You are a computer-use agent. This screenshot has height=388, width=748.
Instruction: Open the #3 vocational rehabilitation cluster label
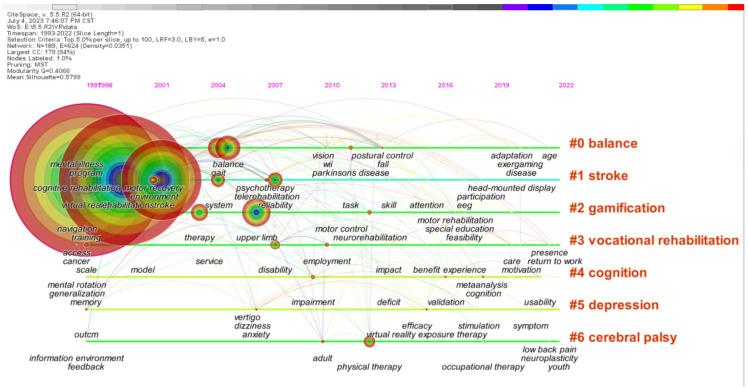click(x=654, y=240)
